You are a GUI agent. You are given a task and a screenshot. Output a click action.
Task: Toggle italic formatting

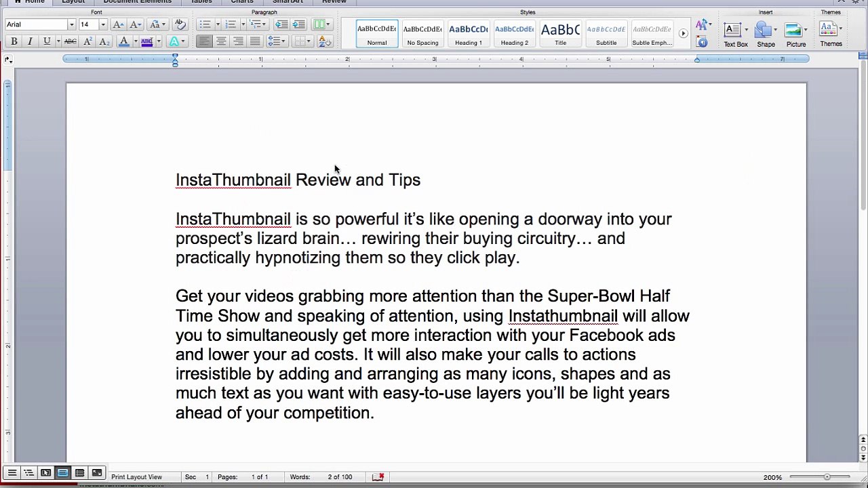pos(30,42)
